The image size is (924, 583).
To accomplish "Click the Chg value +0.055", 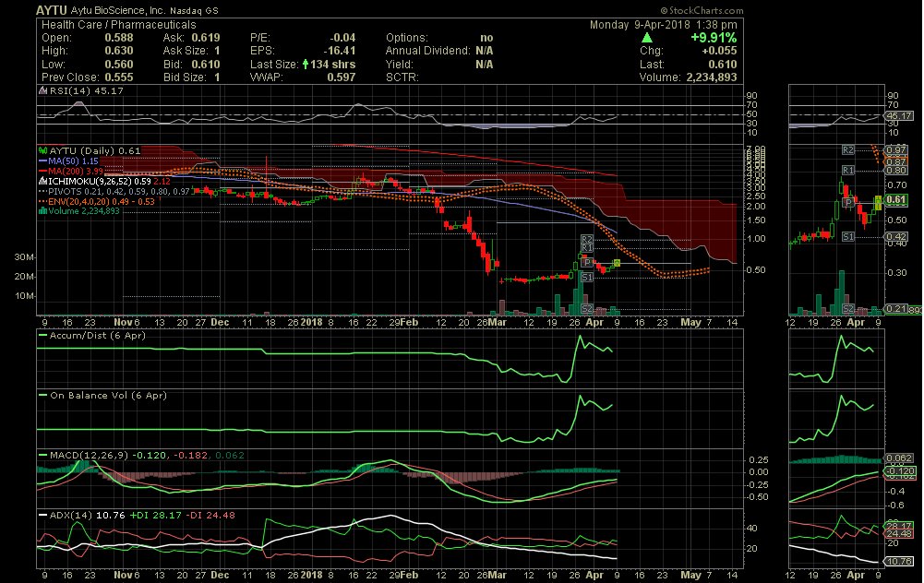I will [x=719, y=51].
